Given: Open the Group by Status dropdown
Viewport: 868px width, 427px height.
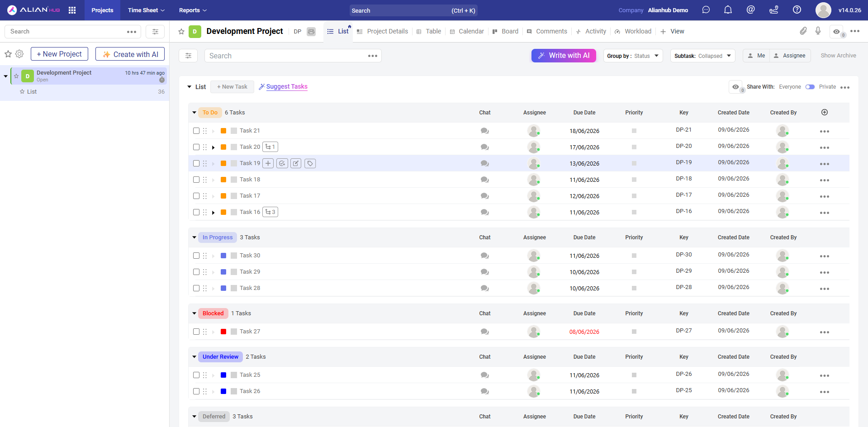Looking at the screenshot, I should [x=633, y=56].
